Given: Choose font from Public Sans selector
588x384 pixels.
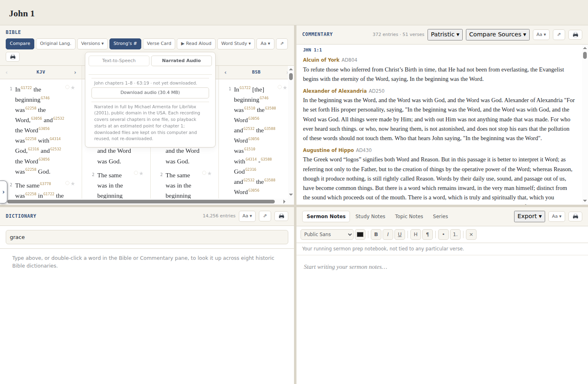Looking at the screenshot, I should coord(327,234).
